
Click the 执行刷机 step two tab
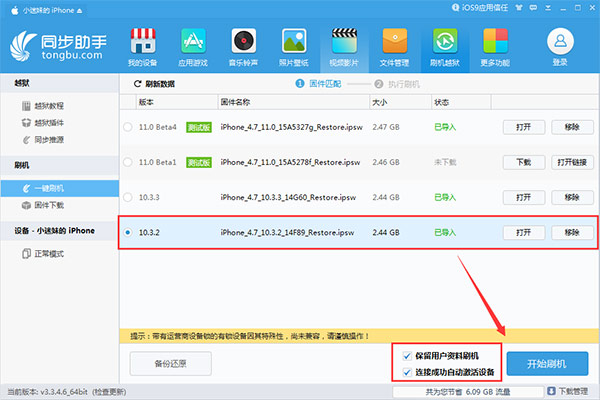[397, 84]
